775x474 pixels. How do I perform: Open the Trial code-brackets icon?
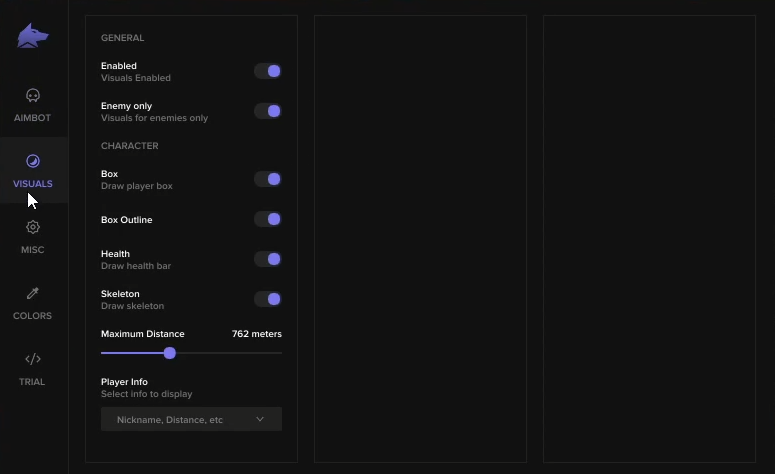click(32, 359)
